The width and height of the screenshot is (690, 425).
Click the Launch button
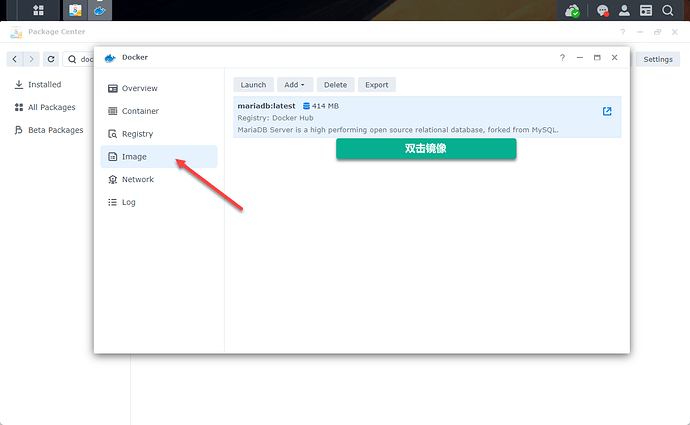[x=253, y=84]
